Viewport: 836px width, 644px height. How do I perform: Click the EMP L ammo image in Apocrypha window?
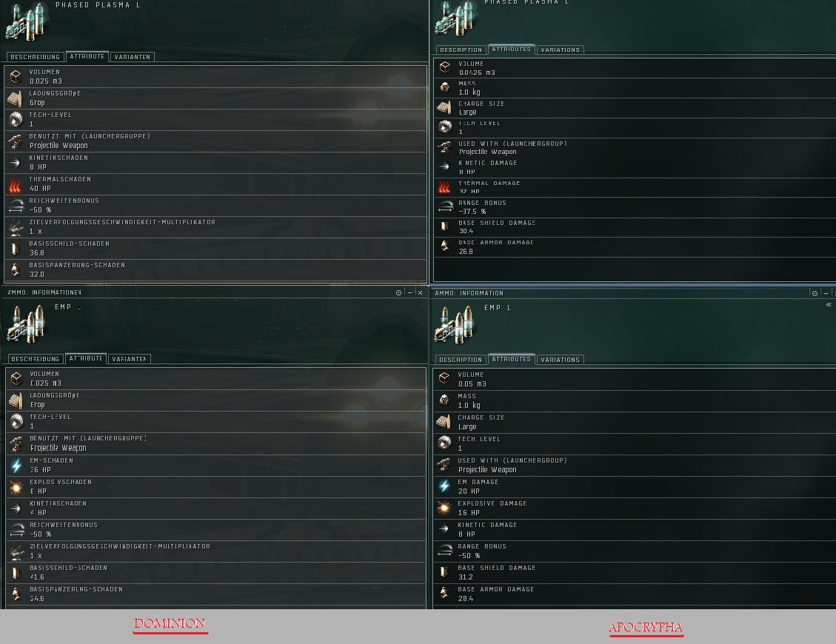tap(455, 325)
